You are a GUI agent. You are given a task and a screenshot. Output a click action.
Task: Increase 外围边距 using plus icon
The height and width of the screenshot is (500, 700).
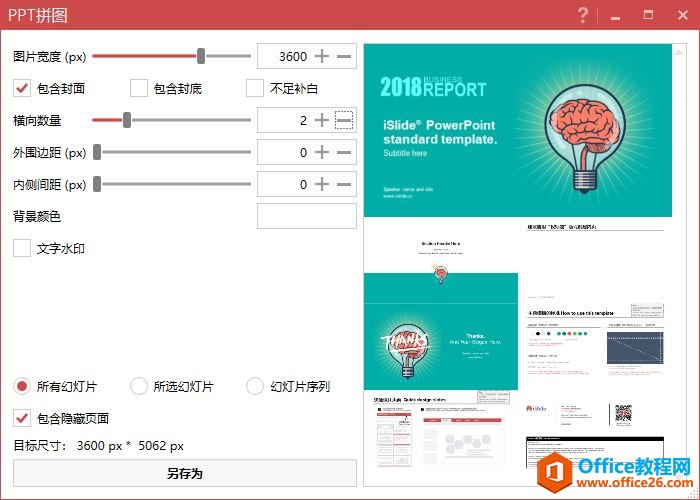[x=322, y=152]
